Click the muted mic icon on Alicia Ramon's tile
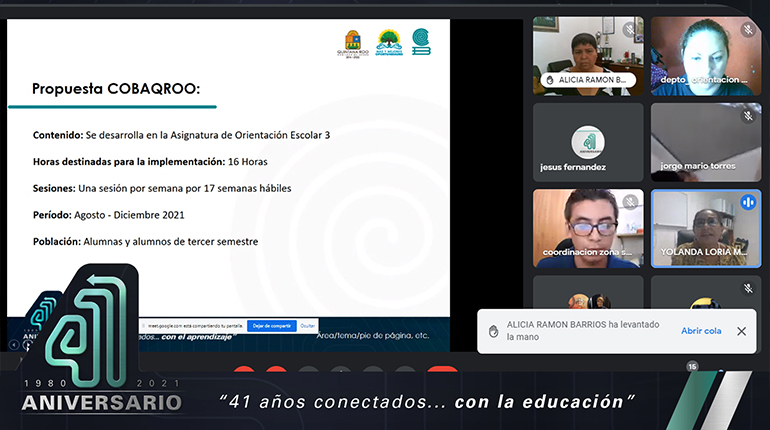This screenshot has height=430, width=770. [630, 30]
